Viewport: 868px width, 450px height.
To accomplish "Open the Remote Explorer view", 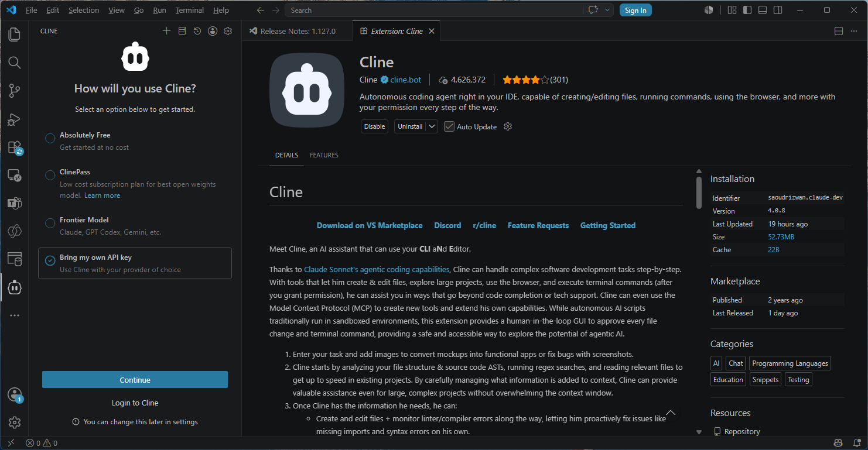I will (x=15, y=176).
